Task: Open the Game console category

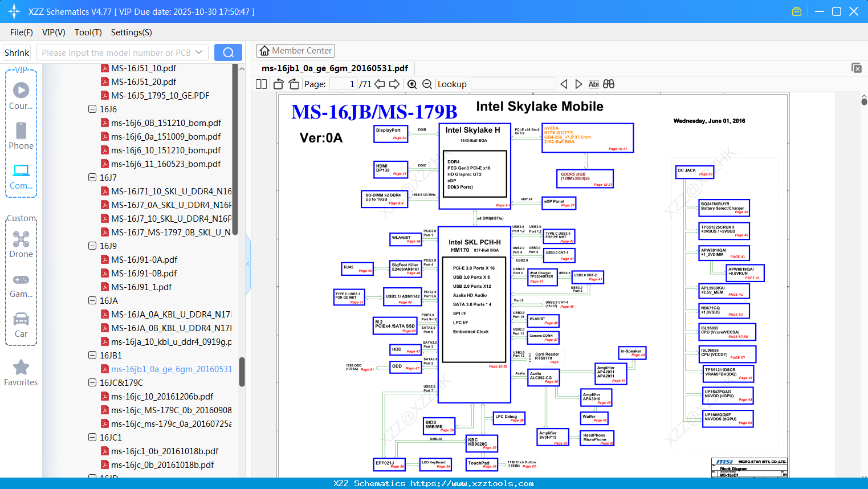Action: [21, 285]
